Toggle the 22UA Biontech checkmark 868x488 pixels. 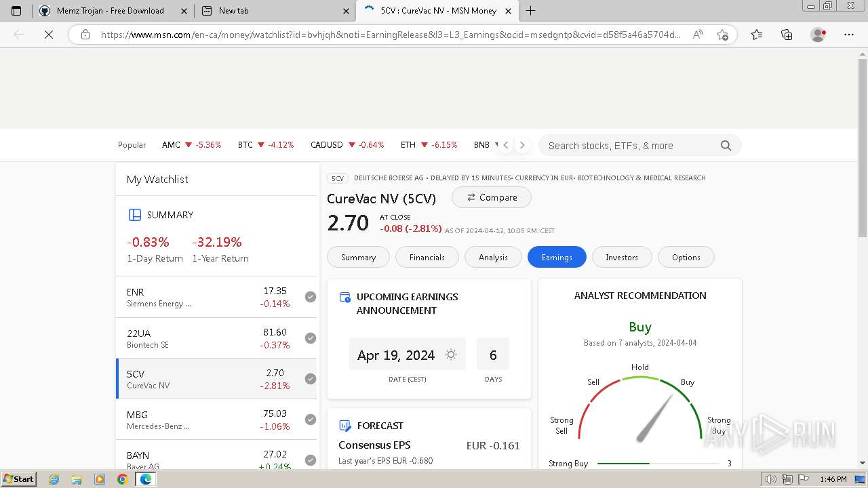311,338
